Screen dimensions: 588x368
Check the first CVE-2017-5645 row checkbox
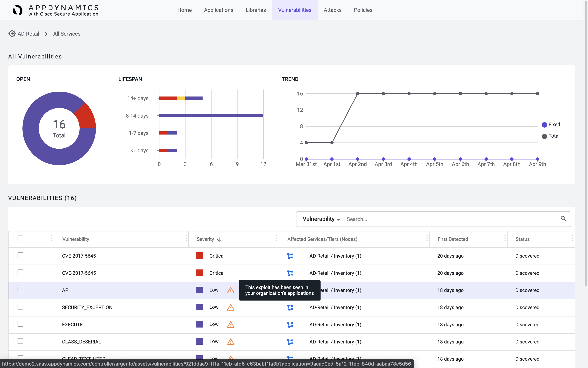coord(20,255)
